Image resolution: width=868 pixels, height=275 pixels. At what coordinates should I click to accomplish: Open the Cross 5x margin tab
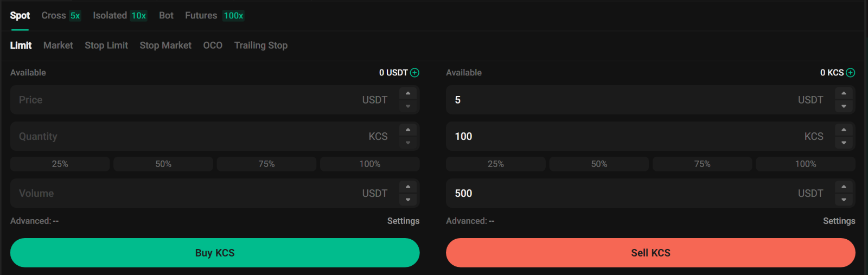(61, 16)
